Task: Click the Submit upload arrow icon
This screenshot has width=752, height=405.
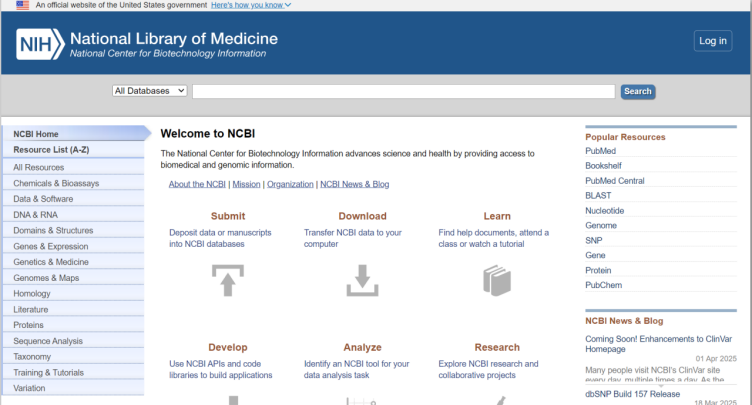Action: coord(228,280)
